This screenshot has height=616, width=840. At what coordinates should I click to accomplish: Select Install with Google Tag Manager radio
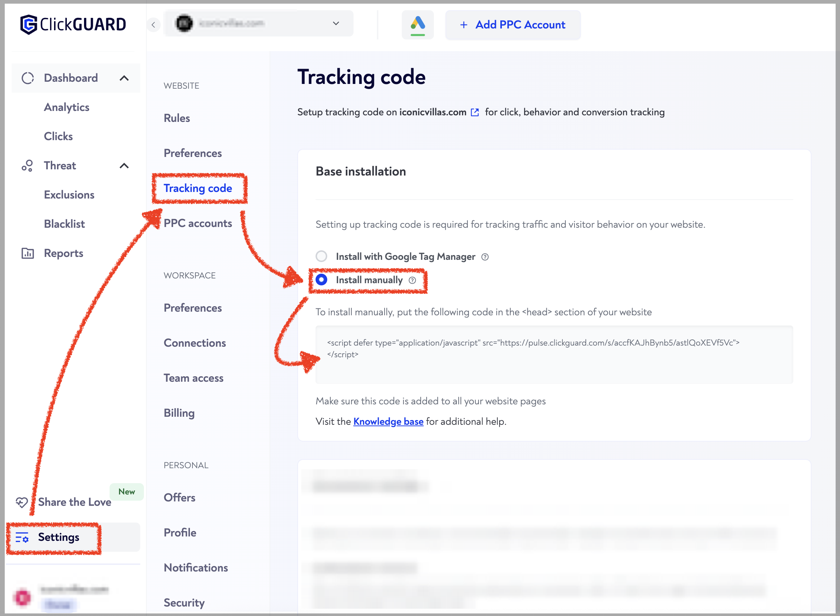point(321,257)
